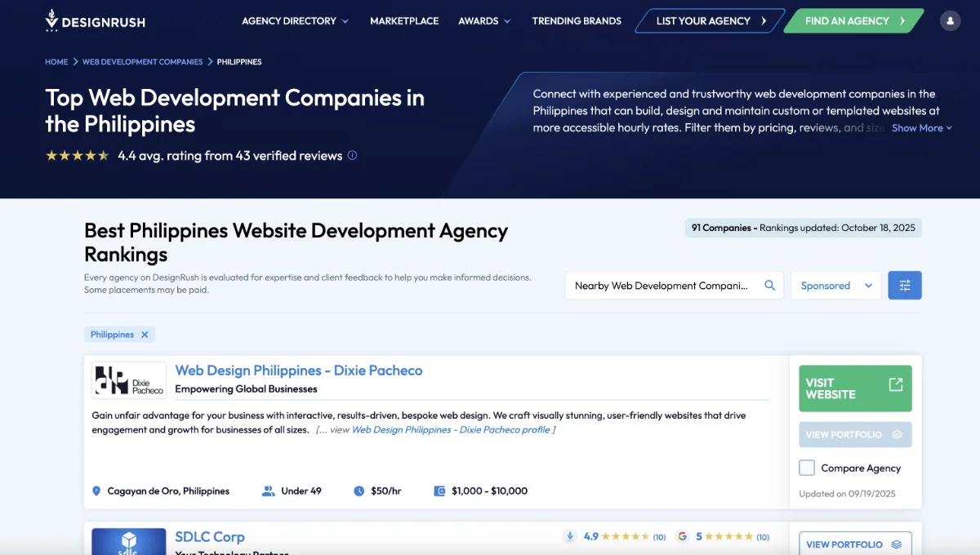Screen dimensions: 980x555
Task: Click the hourly rate clock icon showing $50/hr
Action: (x=358, y=491)
